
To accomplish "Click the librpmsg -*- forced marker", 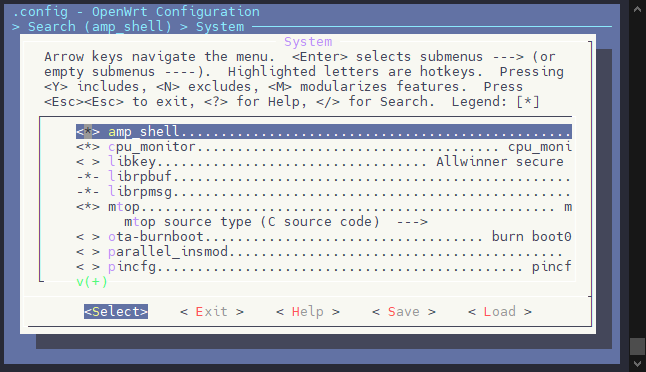I will point(88,192).
